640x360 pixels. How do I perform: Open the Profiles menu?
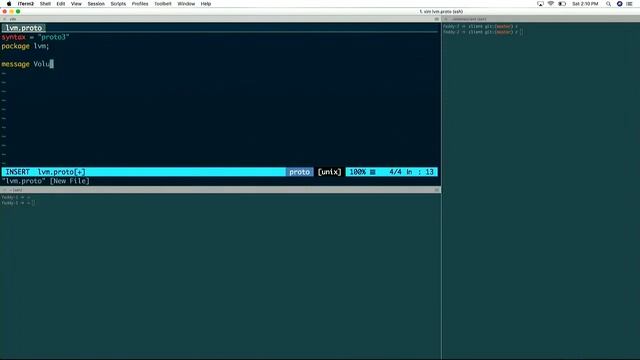(140, 4)
